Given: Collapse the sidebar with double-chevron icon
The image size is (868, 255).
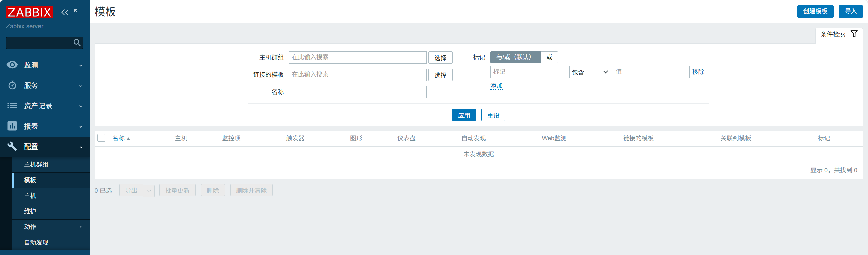Looking at the screenshot, I should [65, 12].
